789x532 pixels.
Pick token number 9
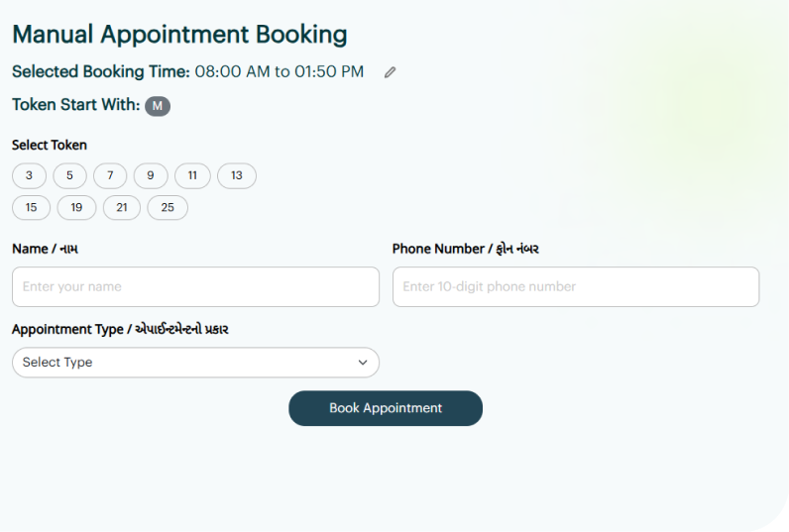[x=151, y=176]
